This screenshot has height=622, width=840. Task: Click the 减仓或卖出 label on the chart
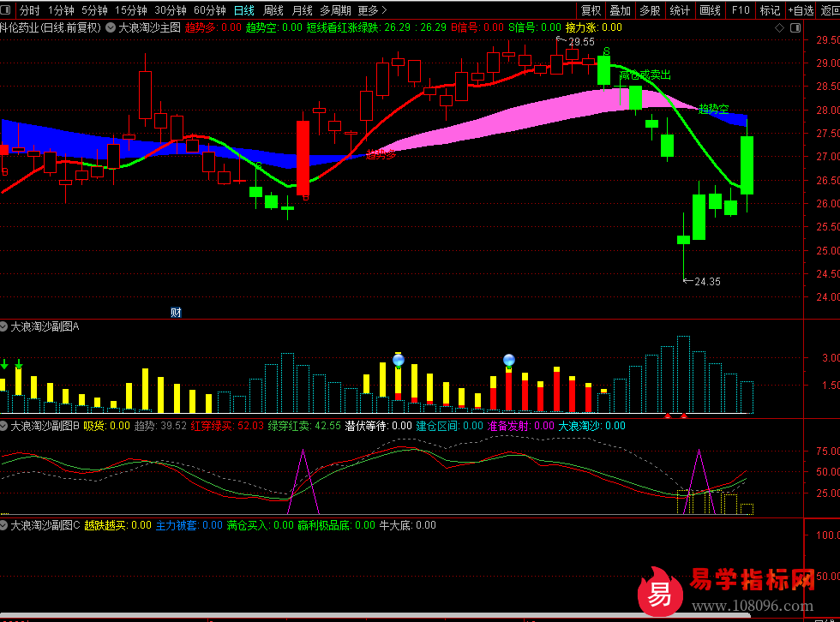tap(645, 75)
